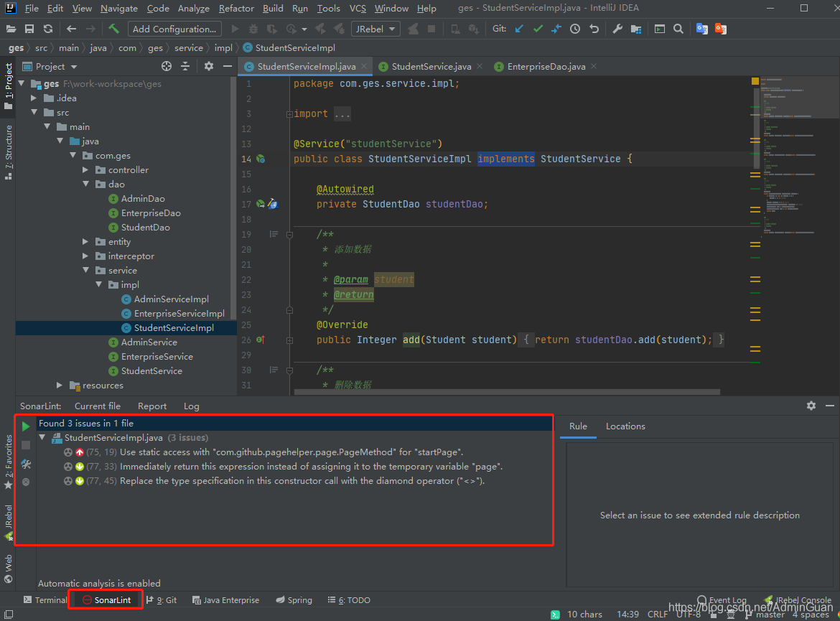Open Git history clock icon

click(x=575, y=29)
